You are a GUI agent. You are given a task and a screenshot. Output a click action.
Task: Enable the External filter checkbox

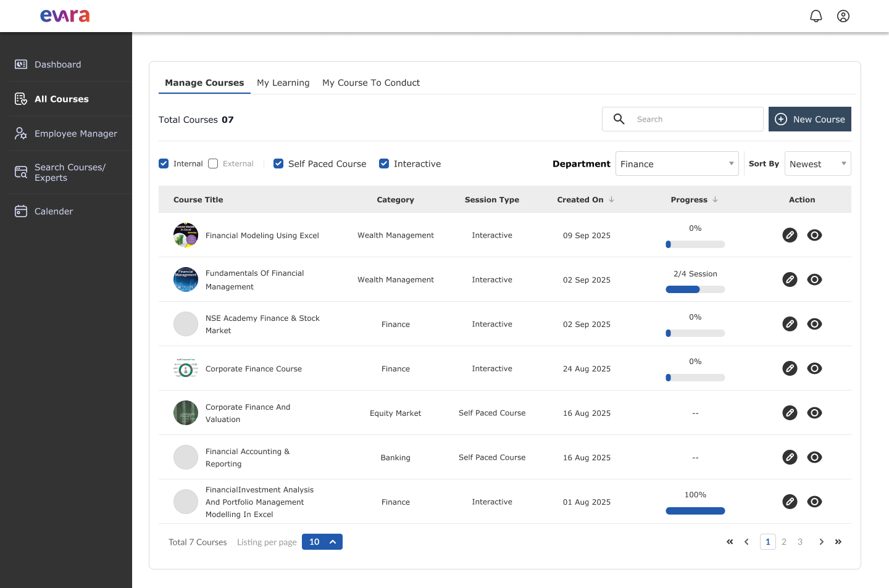[x=212, y=163]
